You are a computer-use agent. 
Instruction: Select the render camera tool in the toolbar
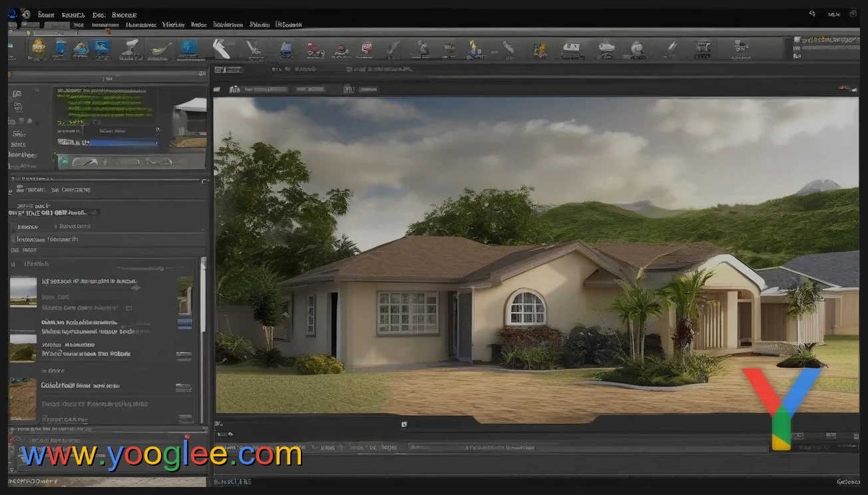[570, 47]
